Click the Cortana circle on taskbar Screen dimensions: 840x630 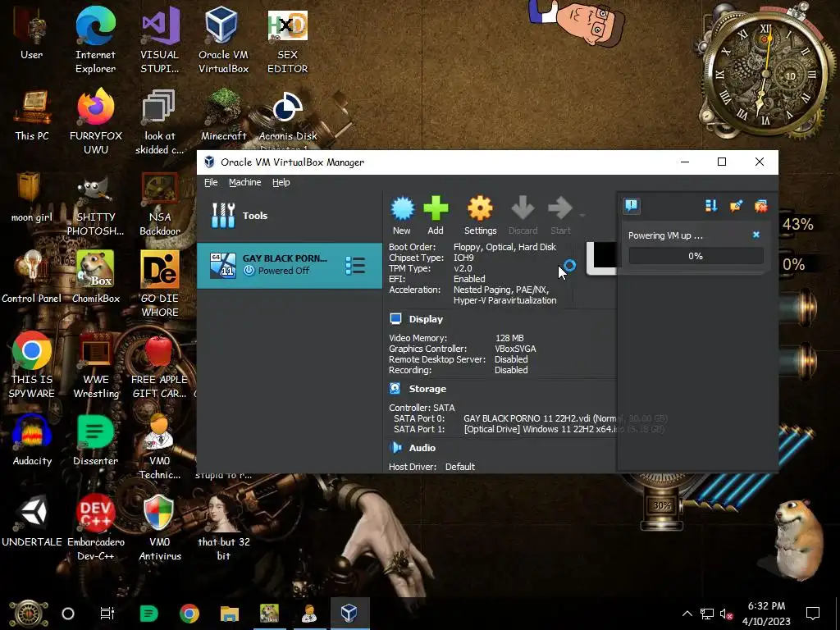click(x=68, y=614)
